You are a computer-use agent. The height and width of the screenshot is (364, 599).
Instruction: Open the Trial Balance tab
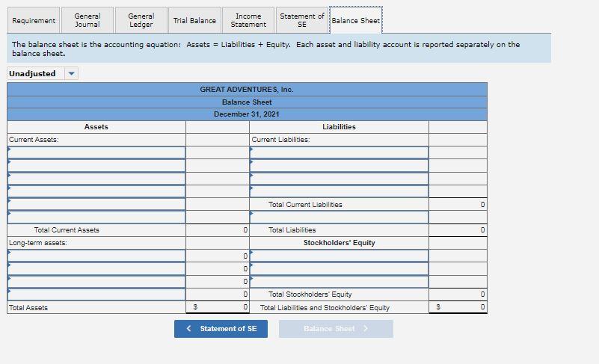coord(194,20)
